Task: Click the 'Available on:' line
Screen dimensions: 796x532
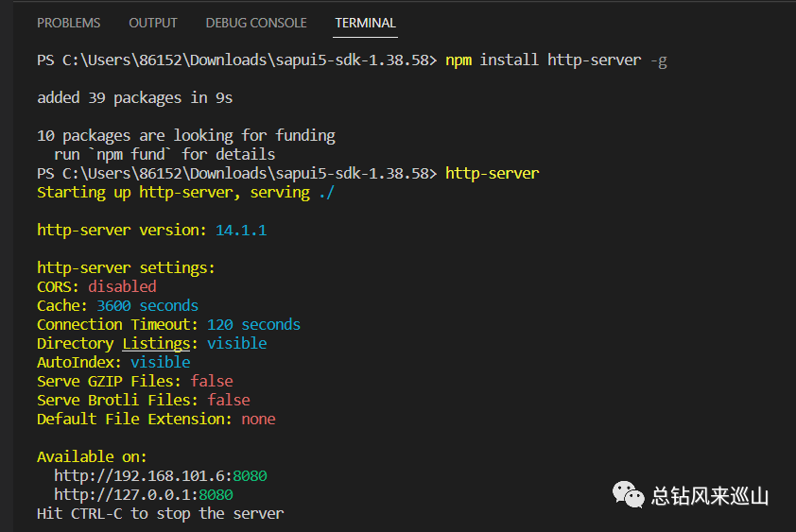Action: coord(92,456)
